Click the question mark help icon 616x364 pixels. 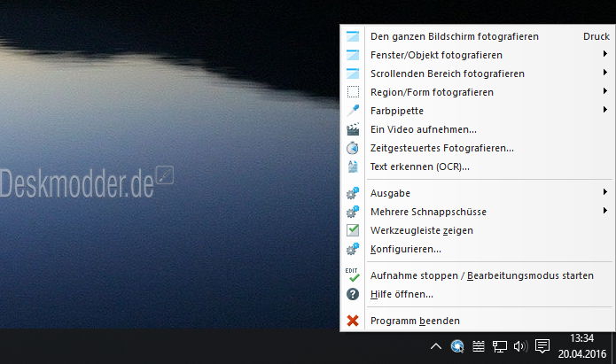pyautogui.click(x=353, y=294)
